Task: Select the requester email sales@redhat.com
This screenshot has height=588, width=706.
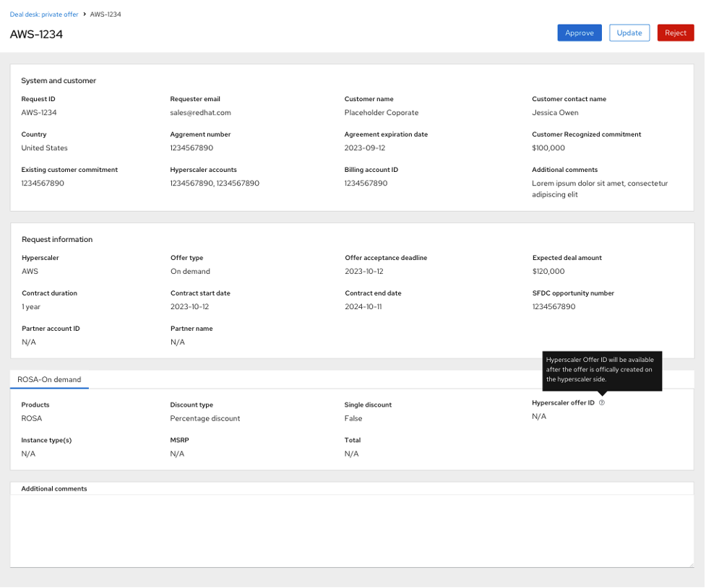Action: (200, 112)
